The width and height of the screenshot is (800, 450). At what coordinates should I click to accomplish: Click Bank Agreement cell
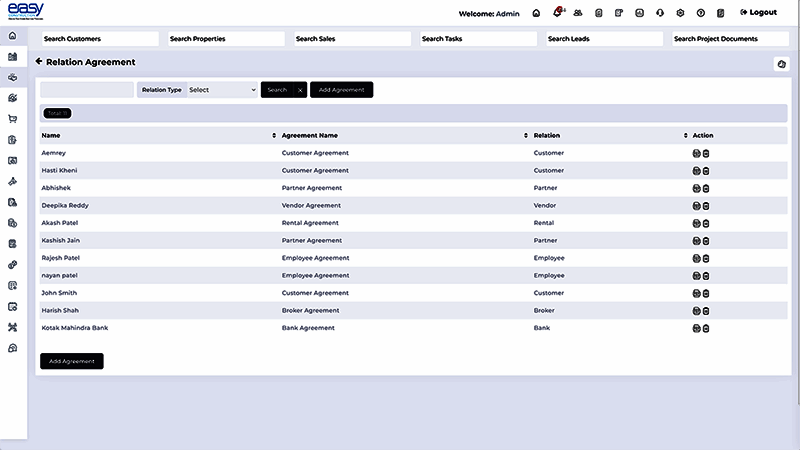click(x=308, y=328)
